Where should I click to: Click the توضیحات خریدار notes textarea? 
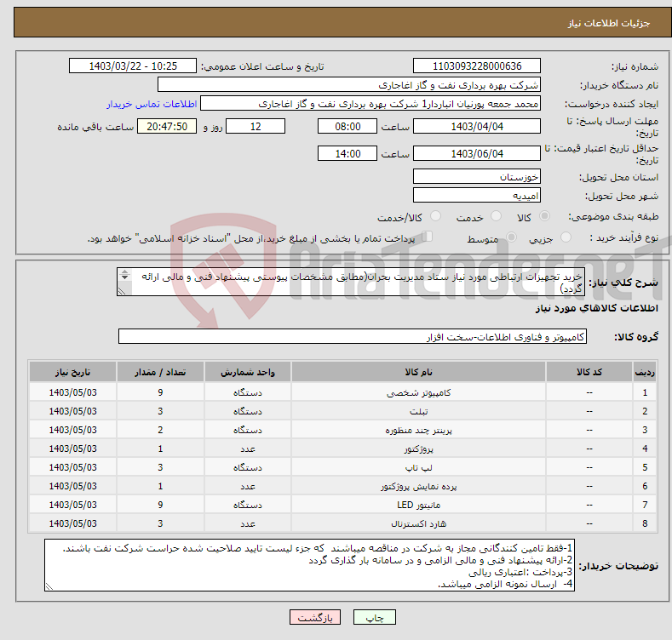[309, 565]
